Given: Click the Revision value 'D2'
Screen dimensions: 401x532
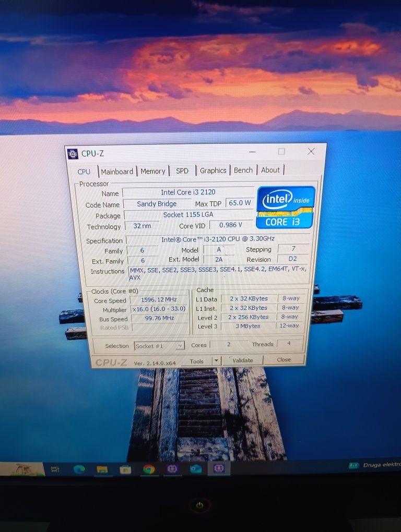Looking at the screenshot, I should tap(292, 259).
